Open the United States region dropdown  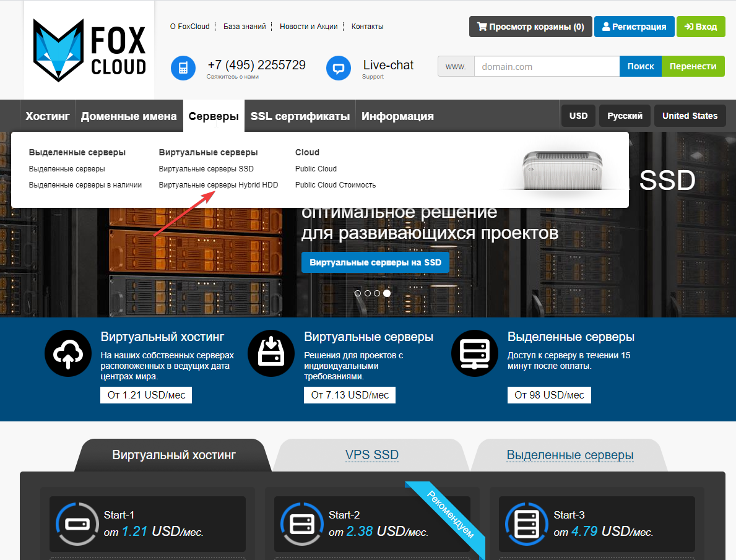(x=690, y=116)
